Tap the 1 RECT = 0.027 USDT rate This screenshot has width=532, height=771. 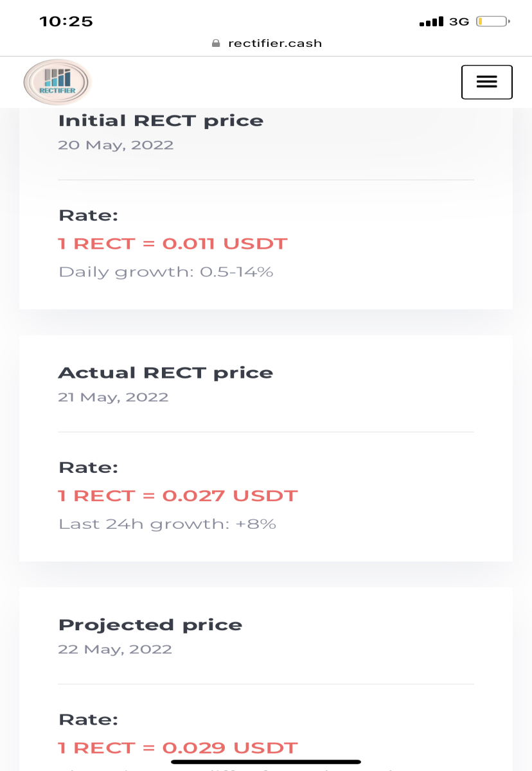click(178, 495)
